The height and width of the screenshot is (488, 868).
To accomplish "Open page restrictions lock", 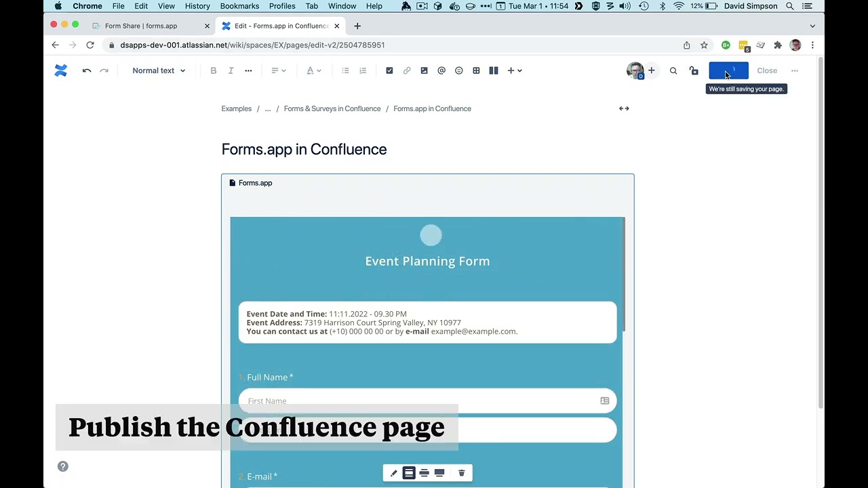I will [x=694, y=70].
